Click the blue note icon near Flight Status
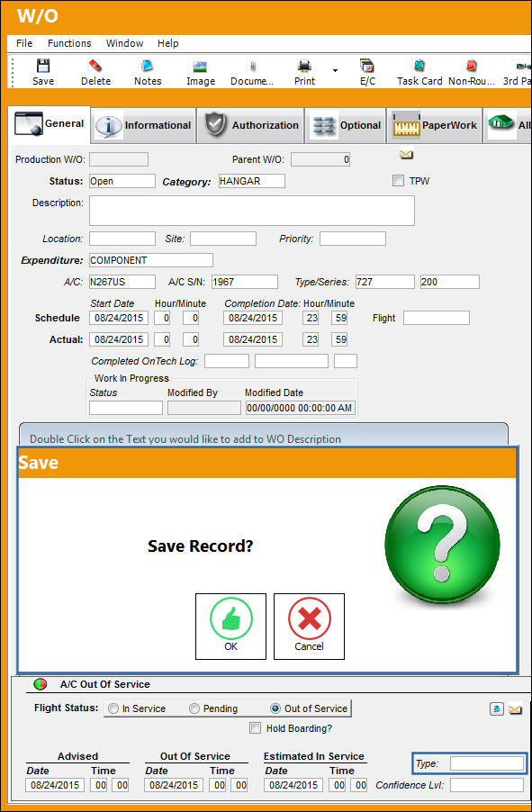 click(496, 708)
